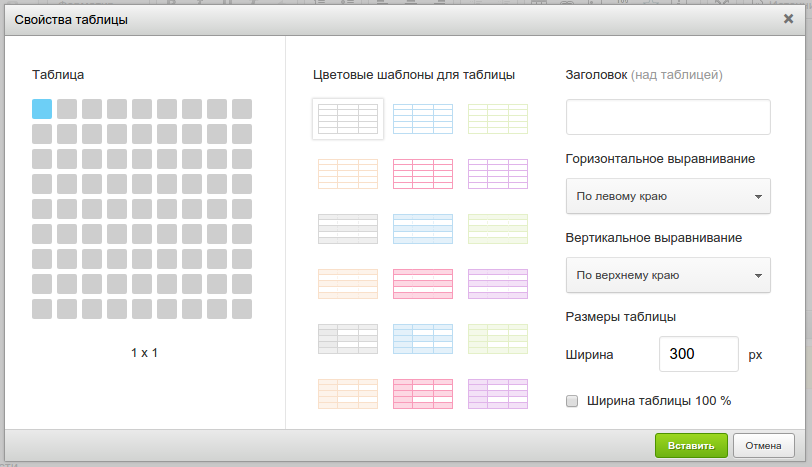Screen dimensions: 812x467
Task: Select the bottom-right cell of the table grid
Action: click(x=242, y=309)
